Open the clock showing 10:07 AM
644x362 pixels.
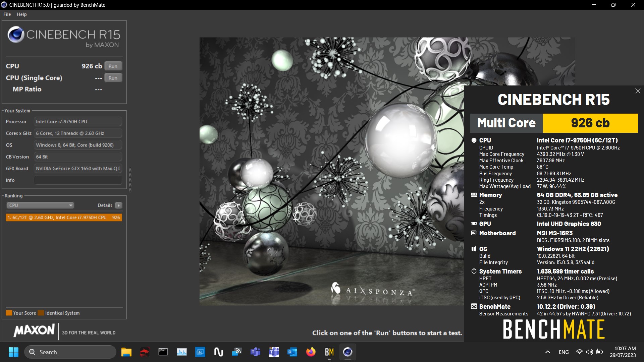[x=623, y=352]
